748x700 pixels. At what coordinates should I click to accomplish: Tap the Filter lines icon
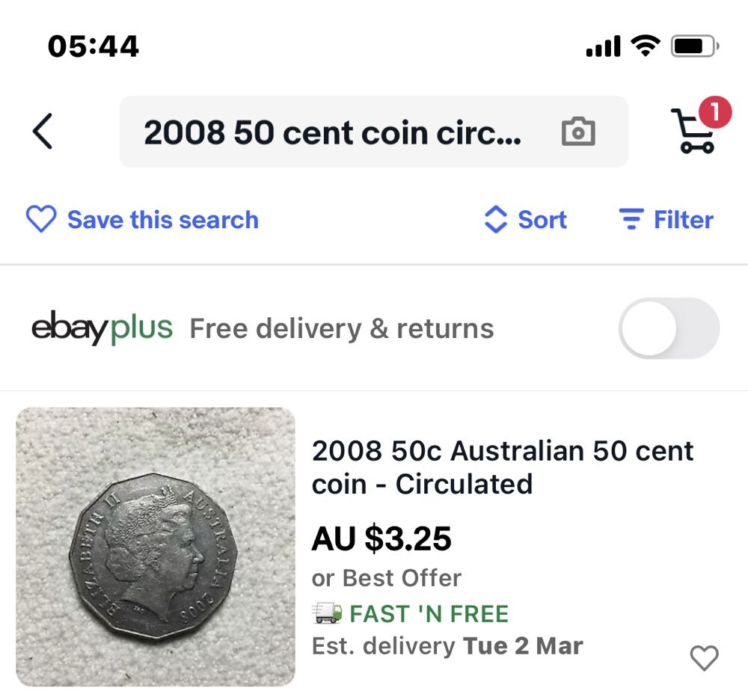(631, 220)
